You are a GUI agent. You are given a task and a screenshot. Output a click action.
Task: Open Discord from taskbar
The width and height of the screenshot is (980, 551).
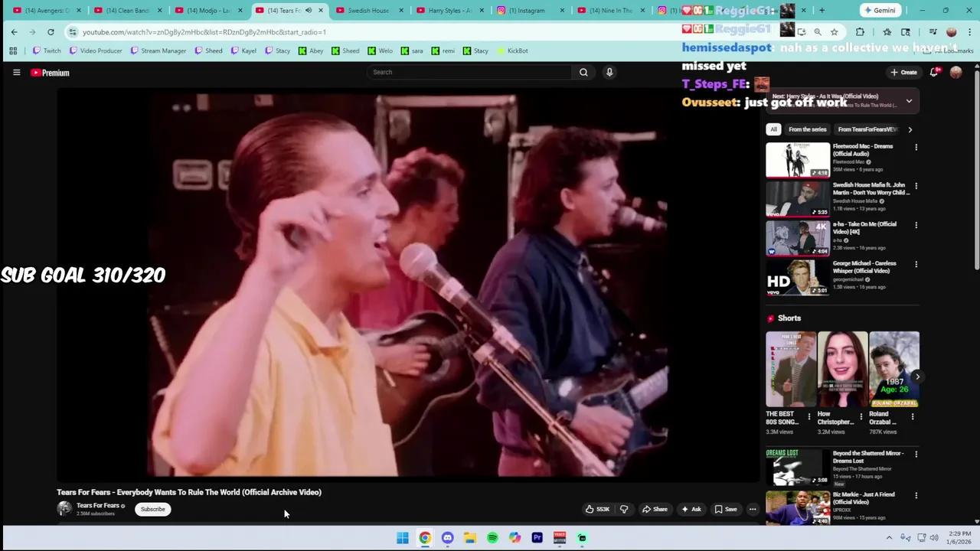(448, 538)
